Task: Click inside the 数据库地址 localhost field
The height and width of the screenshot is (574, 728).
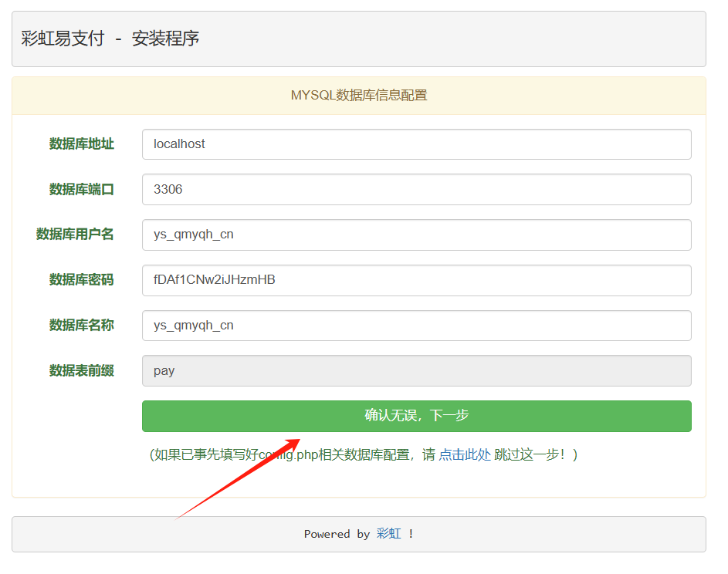Action: pyautogui.click(x=416, y=143)
